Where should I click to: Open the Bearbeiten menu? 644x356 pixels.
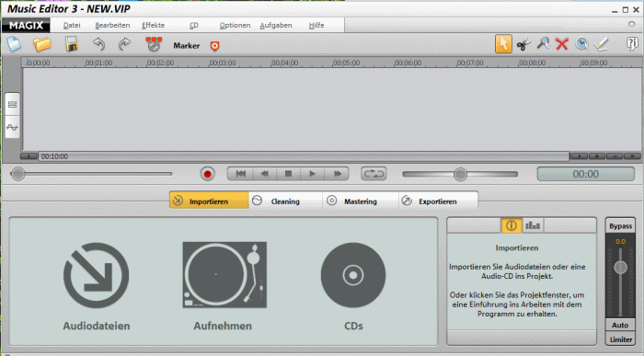[x=112, y=25]
